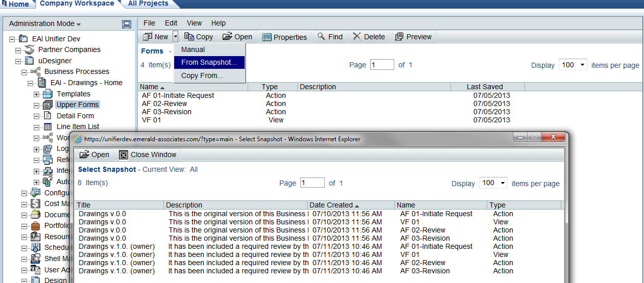Collapse the EAI Unifier Dev root node

[12, 39]
